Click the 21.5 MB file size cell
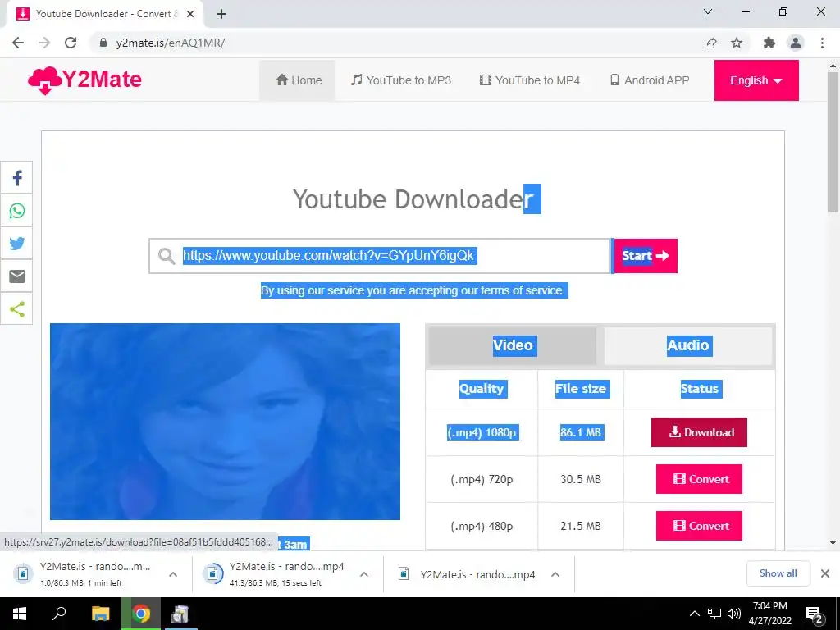 click(581, 526)
